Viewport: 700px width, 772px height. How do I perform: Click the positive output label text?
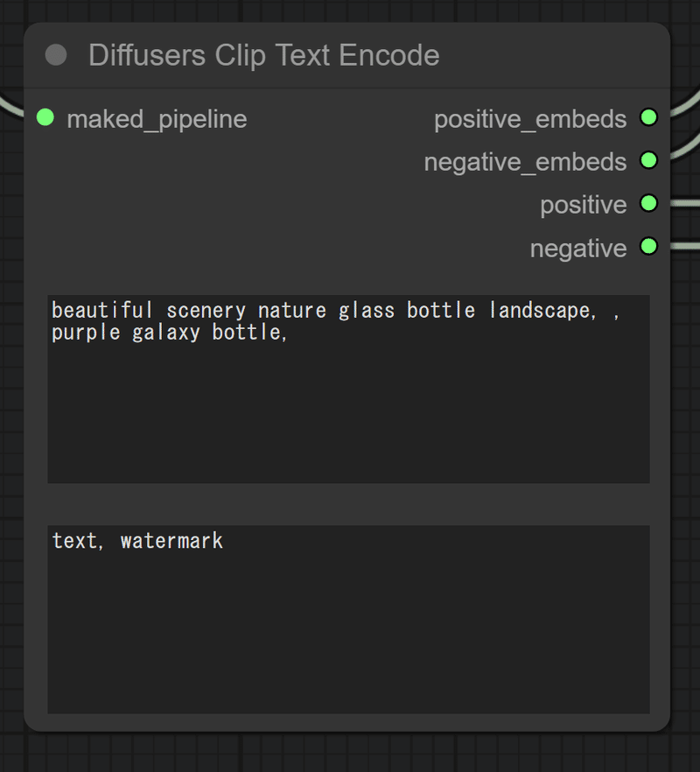point(583,205)
